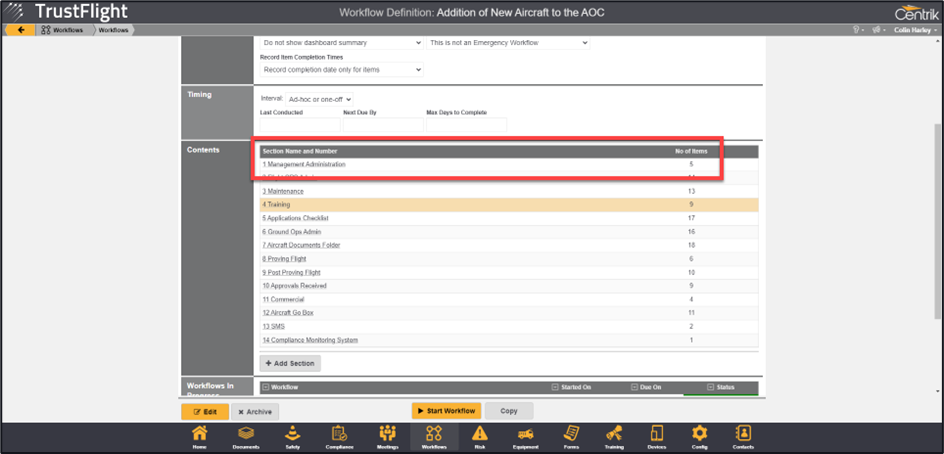
Task: Open the Compliance module icon
Action: (339, 436)
